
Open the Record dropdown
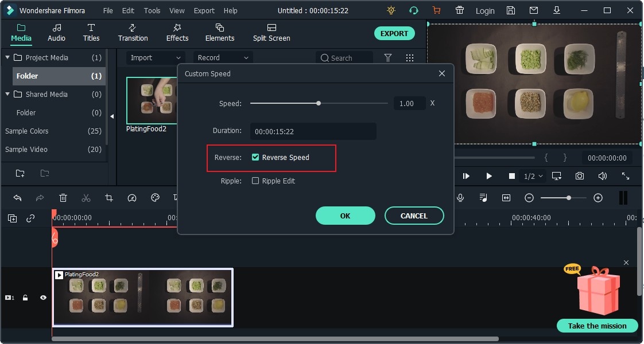pyautogui.click(x=223, y=58)
